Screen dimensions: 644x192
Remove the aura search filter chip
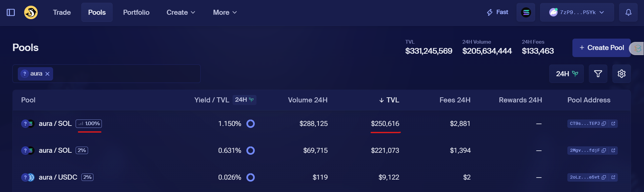[47, 74]
